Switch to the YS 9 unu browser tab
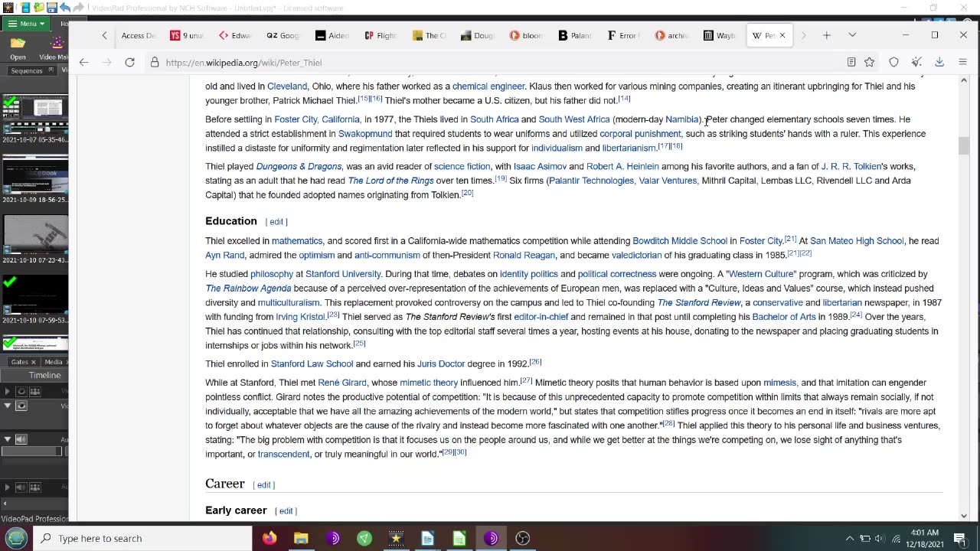980x551 pixels. (x=187, y=35)
